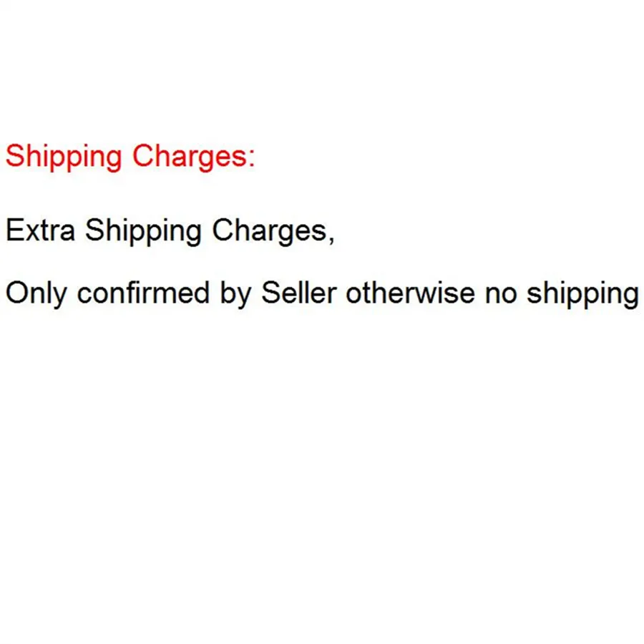Click the capital "O" in "Only"

[x=16, y=294]
